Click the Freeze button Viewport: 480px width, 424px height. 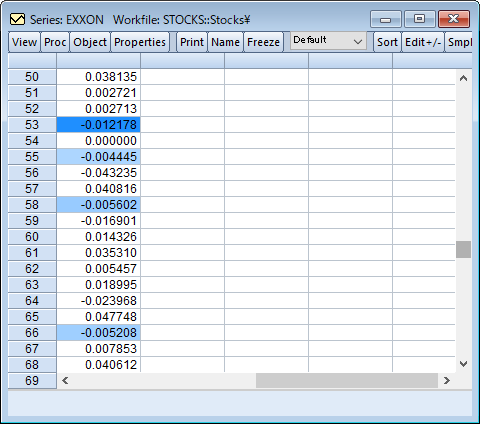(x=263, y=42)
